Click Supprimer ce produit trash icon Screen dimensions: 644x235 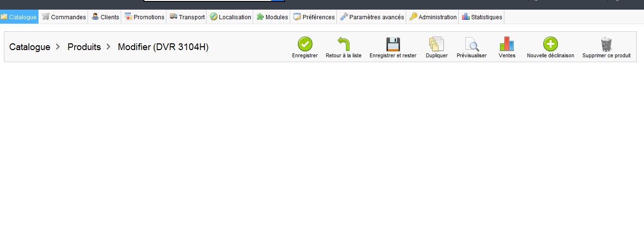[606, 44]
